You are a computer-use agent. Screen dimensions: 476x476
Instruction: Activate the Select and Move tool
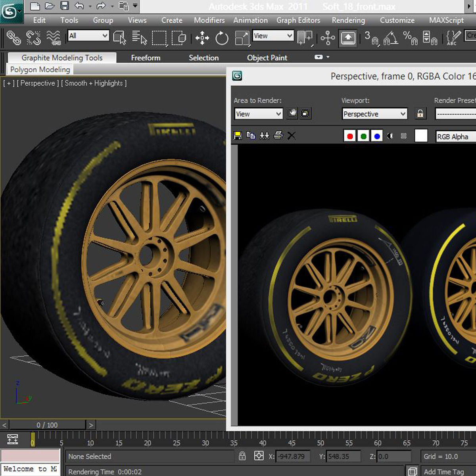point(202,38)
